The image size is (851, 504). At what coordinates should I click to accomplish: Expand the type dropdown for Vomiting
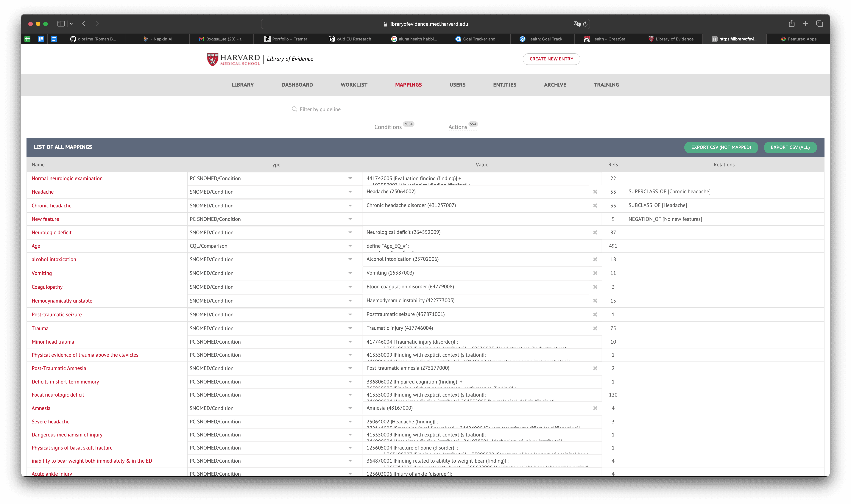tap(350, 273)
